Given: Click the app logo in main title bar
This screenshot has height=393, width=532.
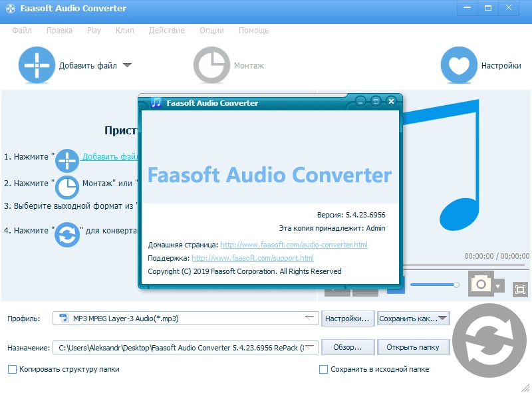Looking at the screenshot, I should point(11,9).
